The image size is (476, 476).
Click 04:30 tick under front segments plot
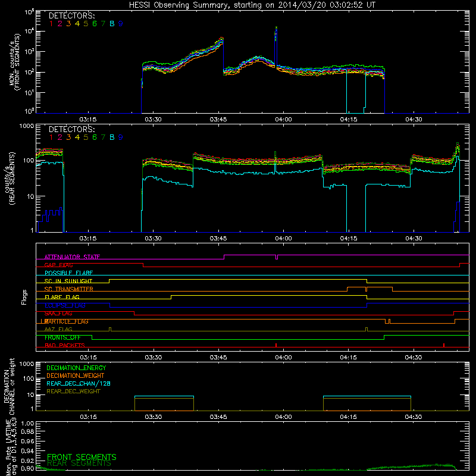point(414,120)
